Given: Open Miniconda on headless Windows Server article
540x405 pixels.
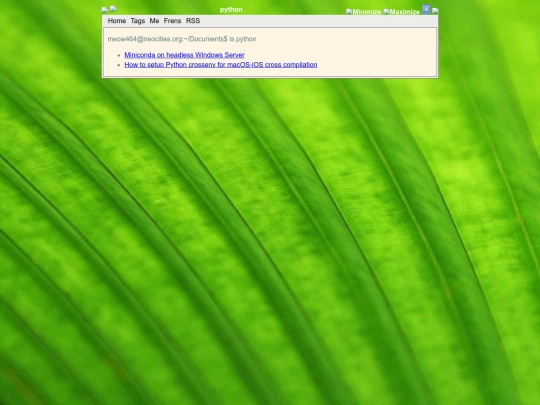Looking at the screenshot, I should click(x=184, y=55).
